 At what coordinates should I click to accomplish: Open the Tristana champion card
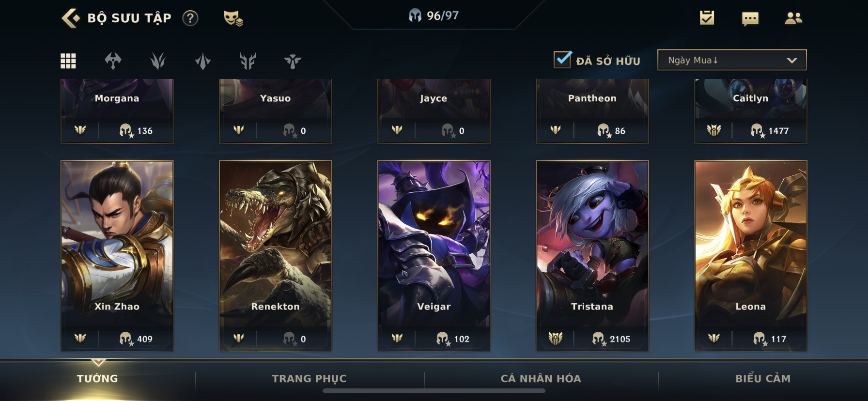pos(592,256)
